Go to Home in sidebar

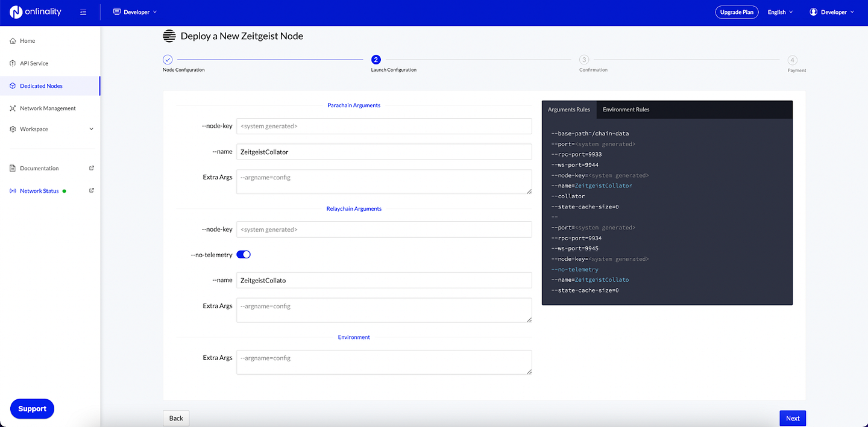click(x=50, y=41)
